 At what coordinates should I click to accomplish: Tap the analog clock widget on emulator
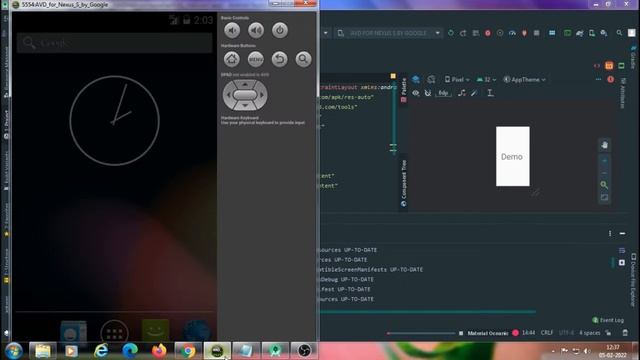[x=115, y=120]
